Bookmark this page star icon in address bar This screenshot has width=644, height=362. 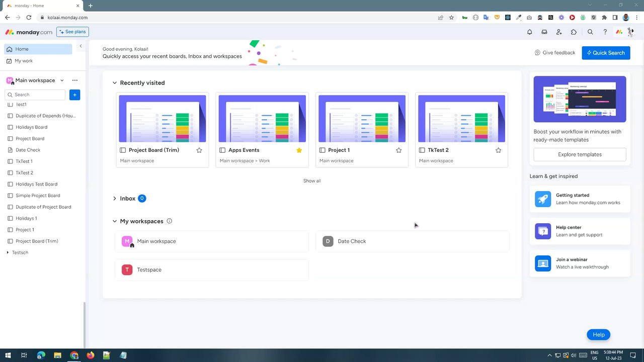(x=451, y=17)
